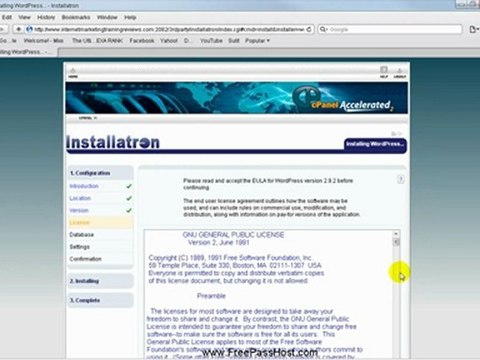Go to the Introduction step link

tap(84, 186)
